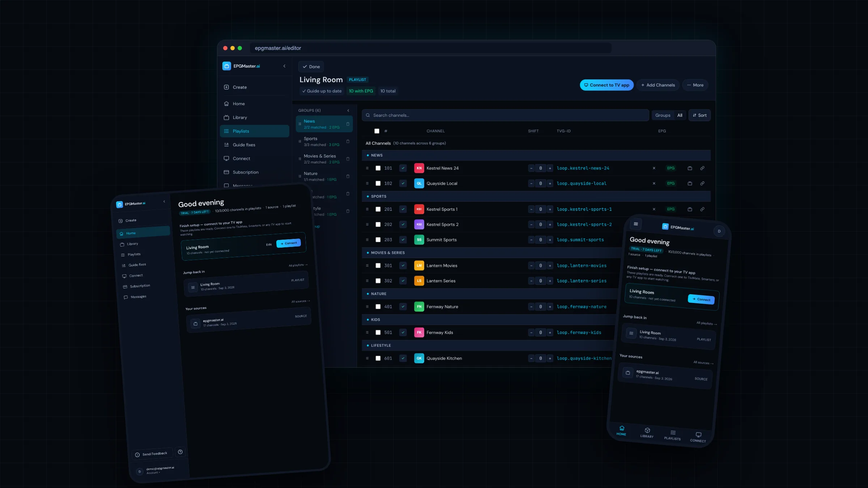868x488 pixels.
Task: Open the TV icon for Kestrel News 24
Action: click(690, 168)
